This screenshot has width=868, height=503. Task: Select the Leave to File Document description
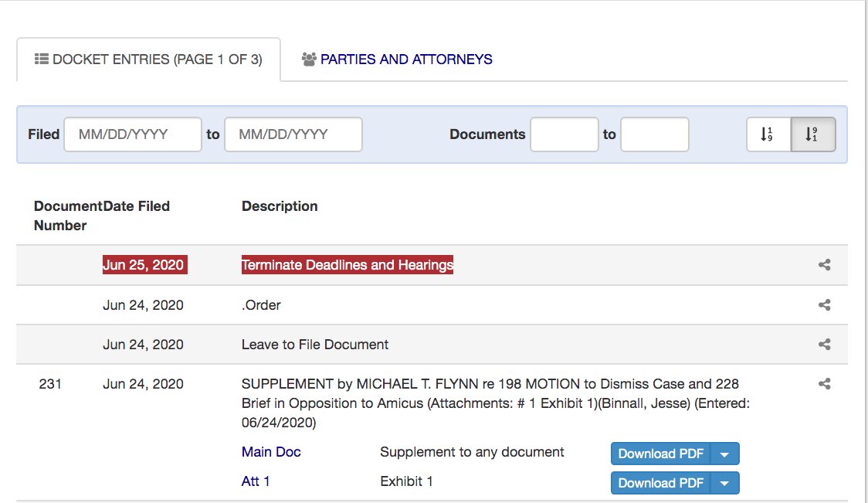(x=315, y=345)
